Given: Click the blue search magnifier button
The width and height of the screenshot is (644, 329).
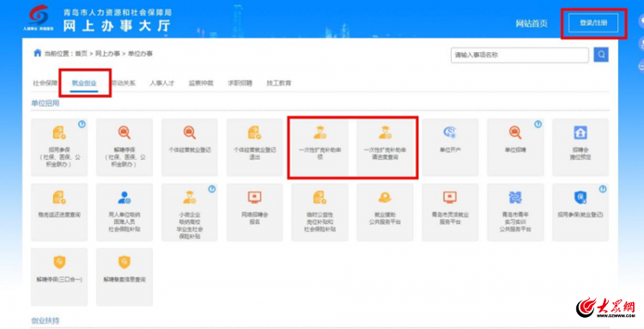Looking at the screenshot, I should (601, 55).
